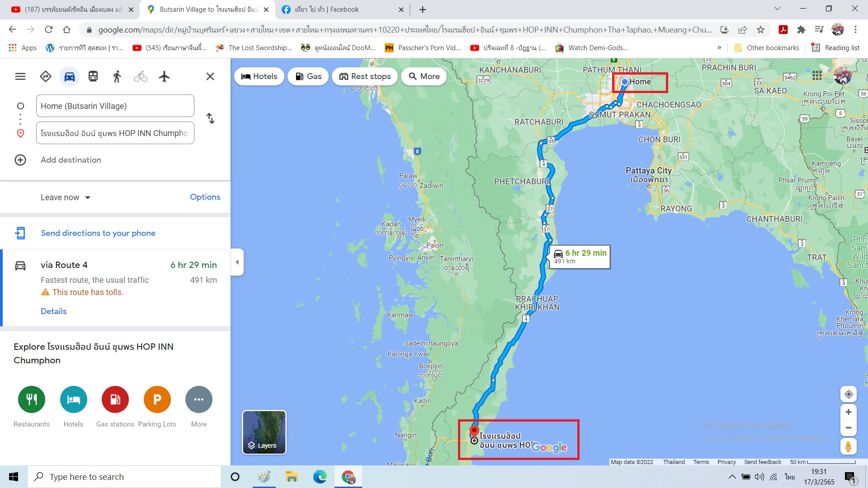Screen dimensions: 868x488
Task: Open Parking Lots nearby search
Action: [x=157, y=399]
